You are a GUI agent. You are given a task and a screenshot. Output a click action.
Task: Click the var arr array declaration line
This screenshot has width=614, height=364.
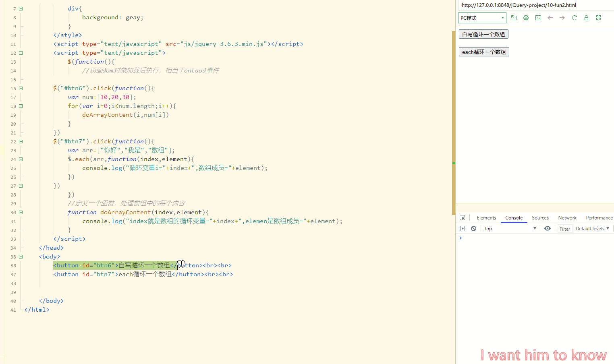pyautogui.click(x=121, y=150)
